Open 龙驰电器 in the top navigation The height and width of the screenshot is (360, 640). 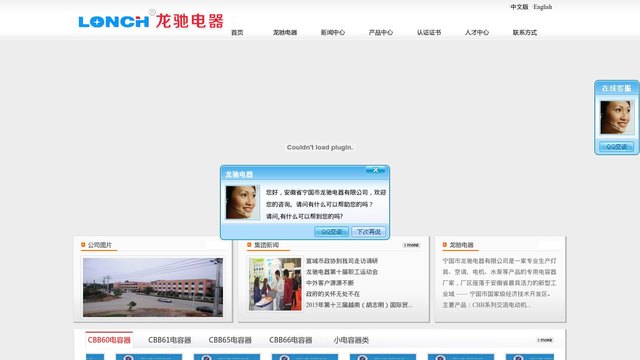pos(285,33)
